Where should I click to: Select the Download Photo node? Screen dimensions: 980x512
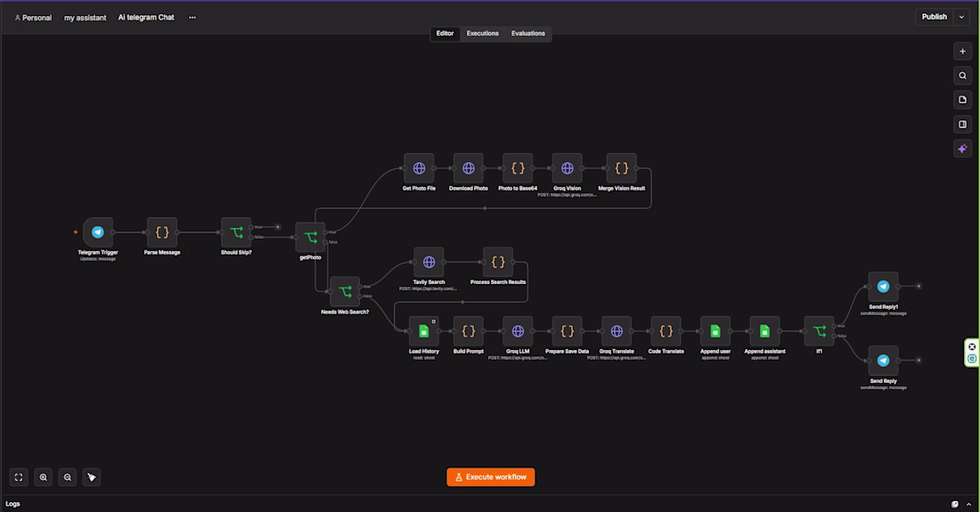468,168
